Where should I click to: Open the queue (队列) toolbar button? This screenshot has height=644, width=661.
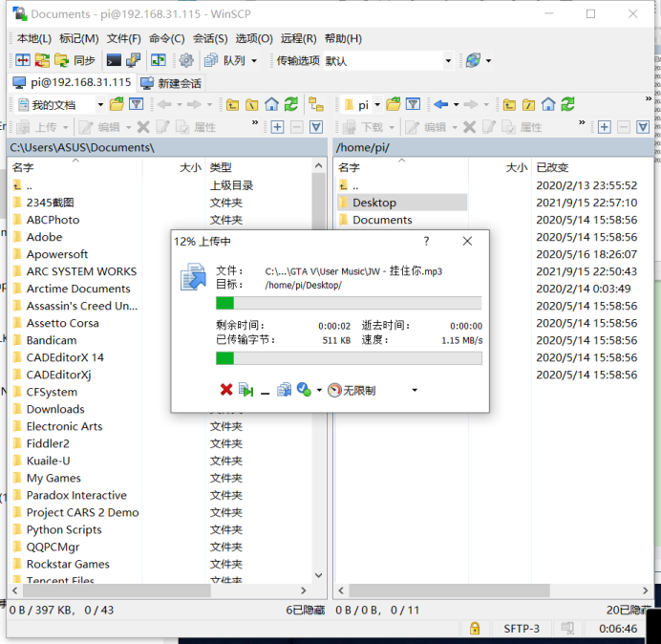[224, 60]
